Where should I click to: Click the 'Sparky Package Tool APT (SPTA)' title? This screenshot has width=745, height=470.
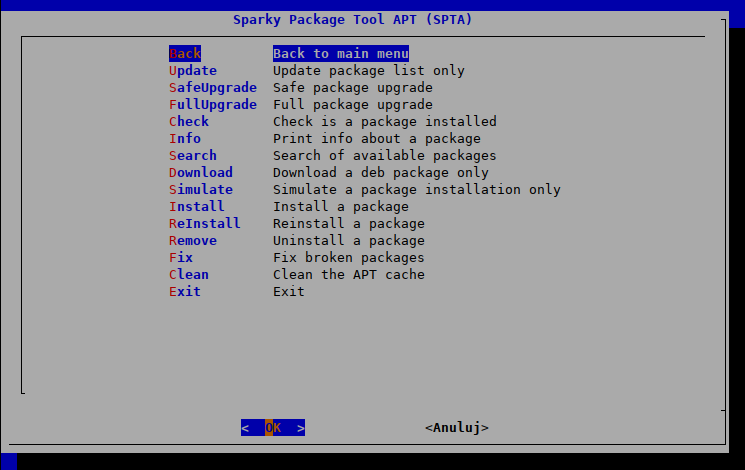353,20
